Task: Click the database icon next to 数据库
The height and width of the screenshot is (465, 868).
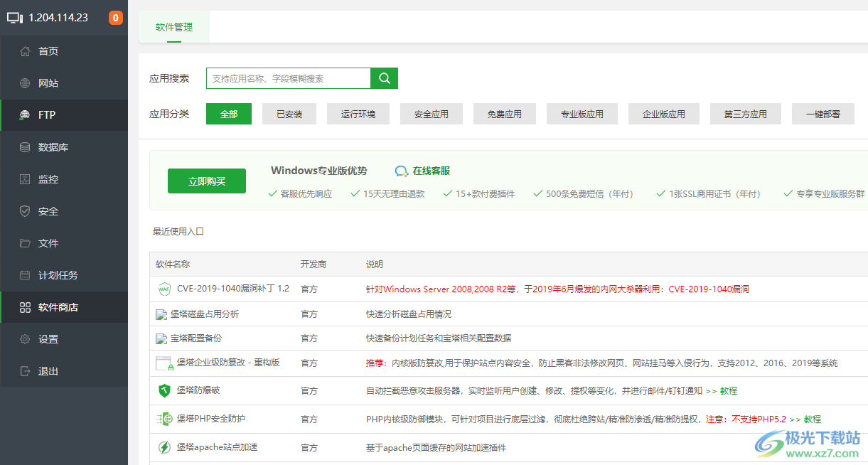Action: [25, 147]
